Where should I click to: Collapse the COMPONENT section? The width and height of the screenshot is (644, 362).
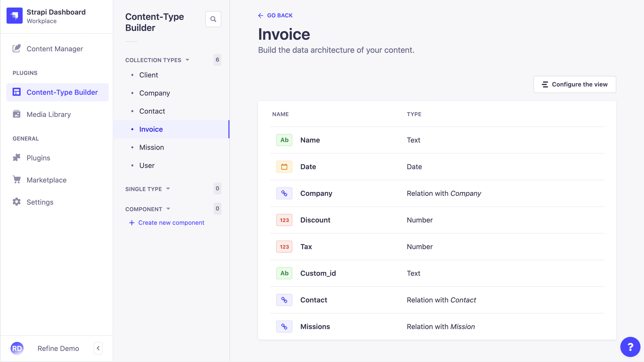click(x=168, y=209)
